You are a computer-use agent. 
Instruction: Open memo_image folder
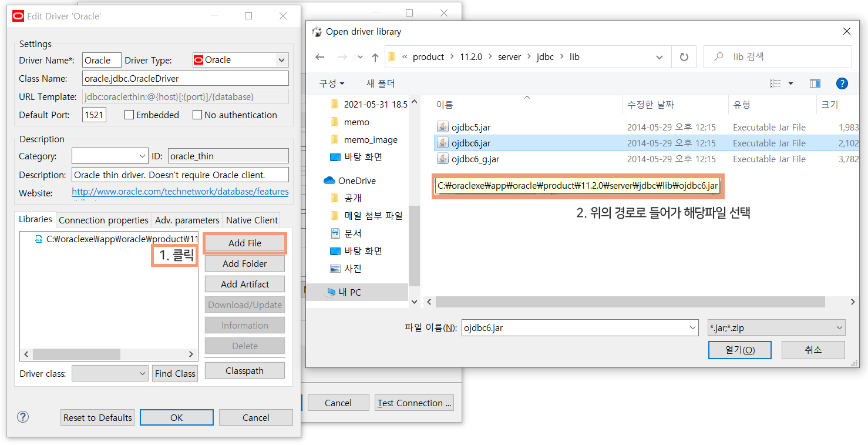coord(364,139)
